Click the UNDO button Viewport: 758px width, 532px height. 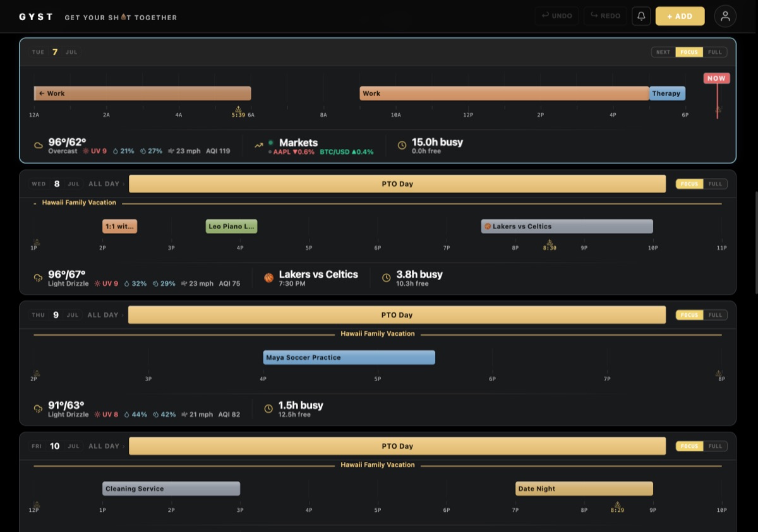556,16
